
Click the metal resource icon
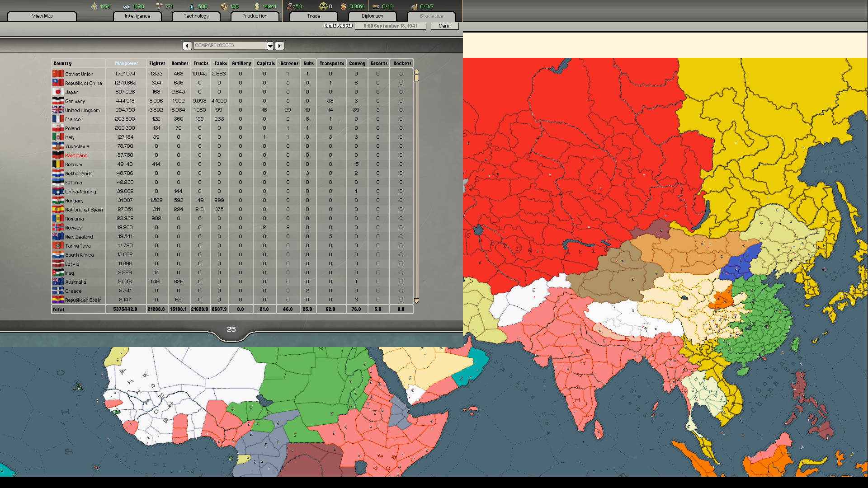(125, 6)
